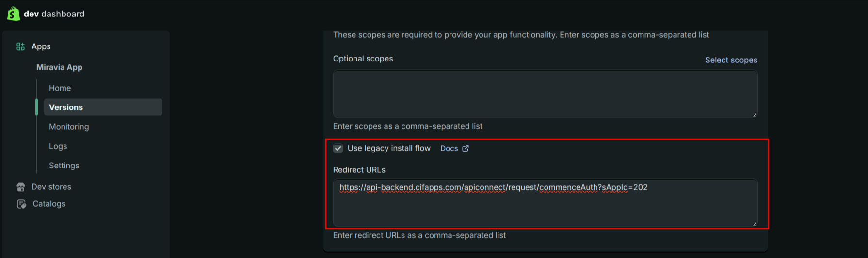Open the Miravia App entry in sidebar

pos(59,67)
